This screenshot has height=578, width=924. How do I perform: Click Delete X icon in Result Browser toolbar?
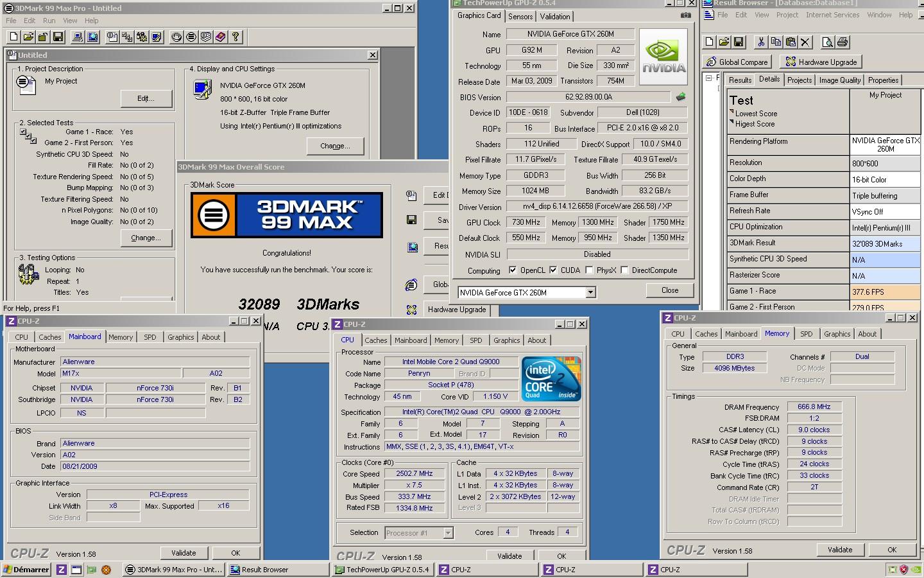[x=805, y=42]
